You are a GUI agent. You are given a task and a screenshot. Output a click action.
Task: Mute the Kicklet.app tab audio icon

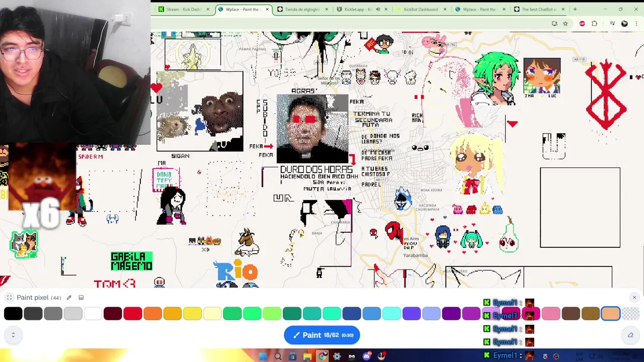click(378, 9)
